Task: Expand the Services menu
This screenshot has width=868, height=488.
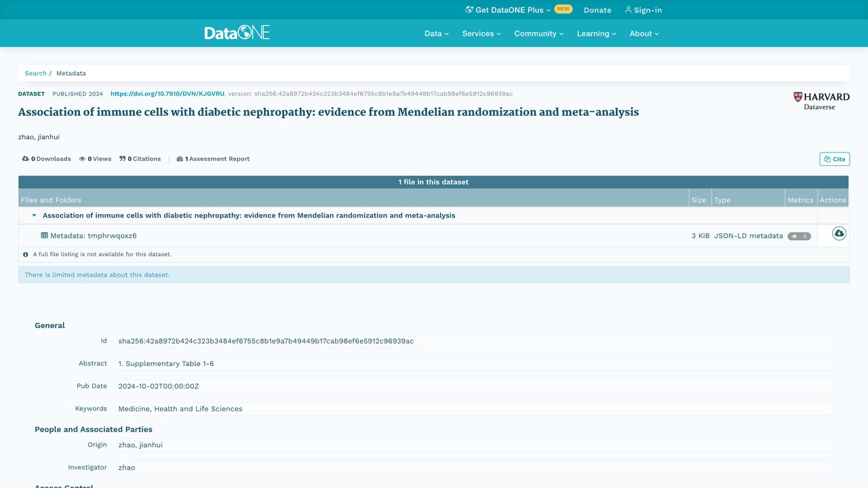Action: 481,33
